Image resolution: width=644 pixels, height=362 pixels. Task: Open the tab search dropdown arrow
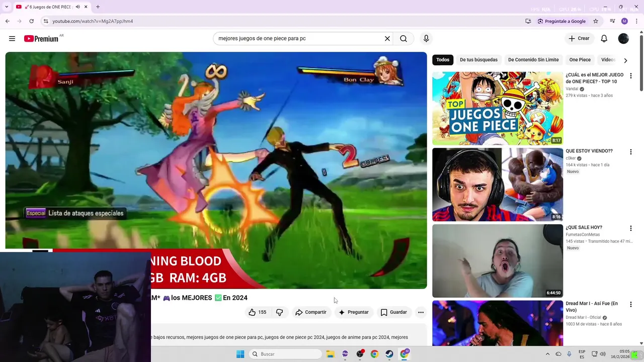(7, 7)
